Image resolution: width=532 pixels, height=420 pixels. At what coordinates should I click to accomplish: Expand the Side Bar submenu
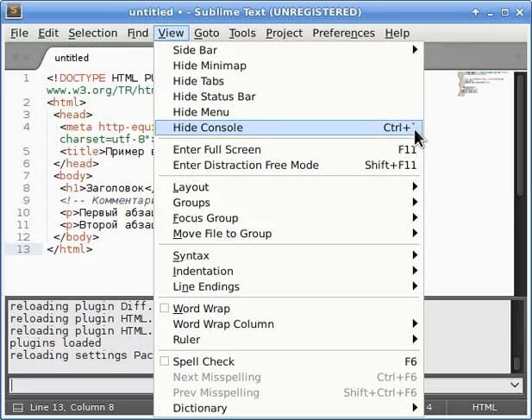(288, 50)
